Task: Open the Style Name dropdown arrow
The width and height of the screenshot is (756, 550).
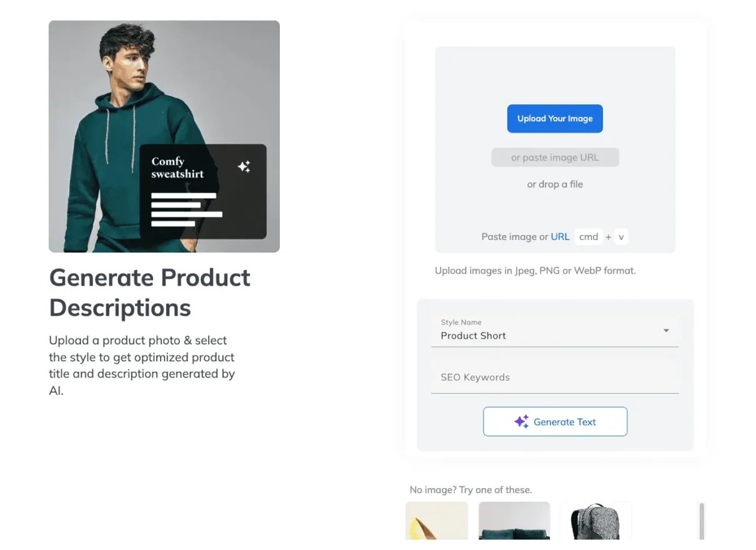Action: (x=666, y=331)
